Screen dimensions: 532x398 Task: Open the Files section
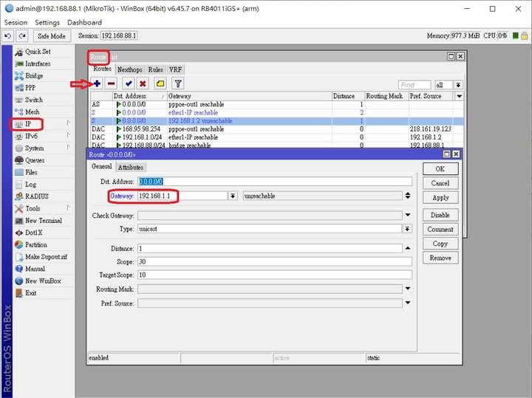point(31,172)
